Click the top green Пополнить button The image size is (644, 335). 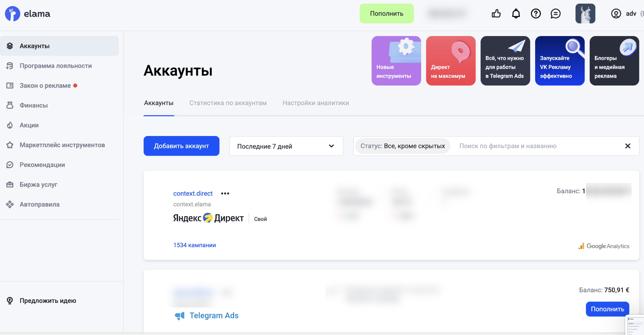tap(387, 14)
